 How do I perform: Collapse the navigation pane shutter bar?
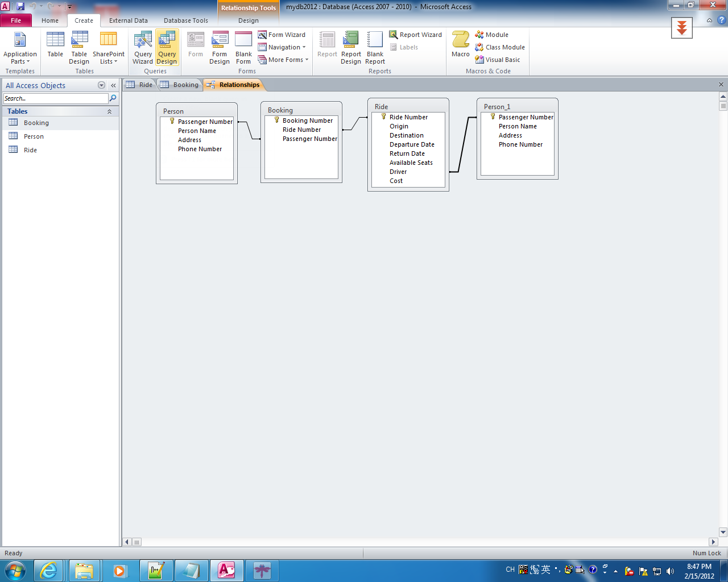tap(113, 85)
